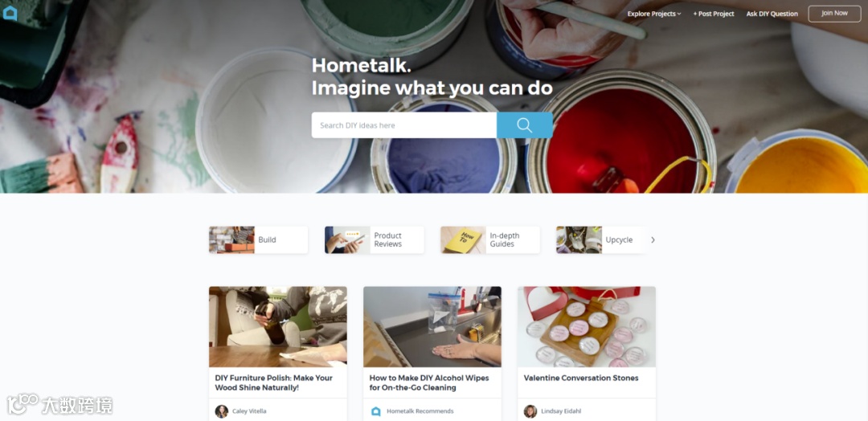
Task: Click Lindsay Eidahl's avatar picture
Action: tap(530, 411)
